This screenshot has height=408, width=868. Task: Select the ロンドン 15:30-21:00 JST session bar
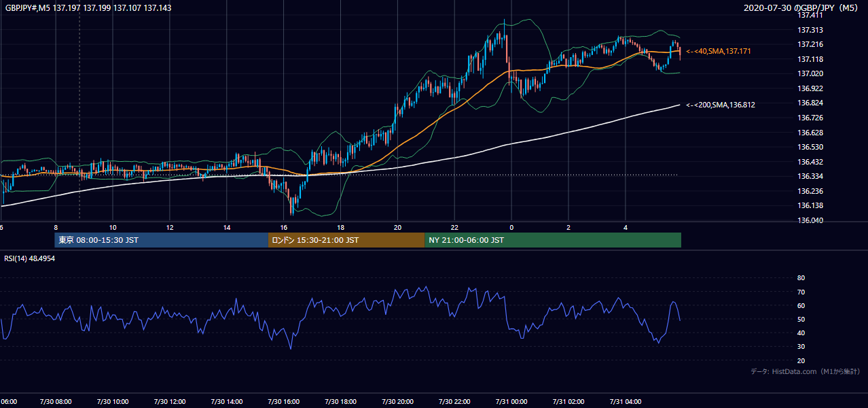346,240
